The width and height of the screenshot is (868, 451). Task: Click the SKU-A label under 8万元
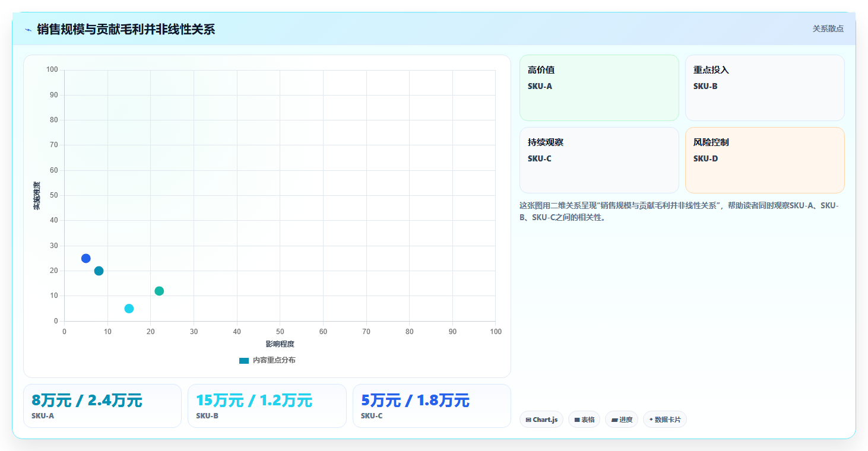point(43,416)
